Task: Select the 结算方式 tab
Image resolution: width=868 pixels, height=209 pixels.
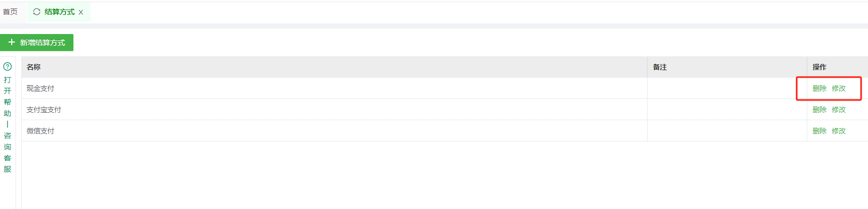Action: [59, 12]
